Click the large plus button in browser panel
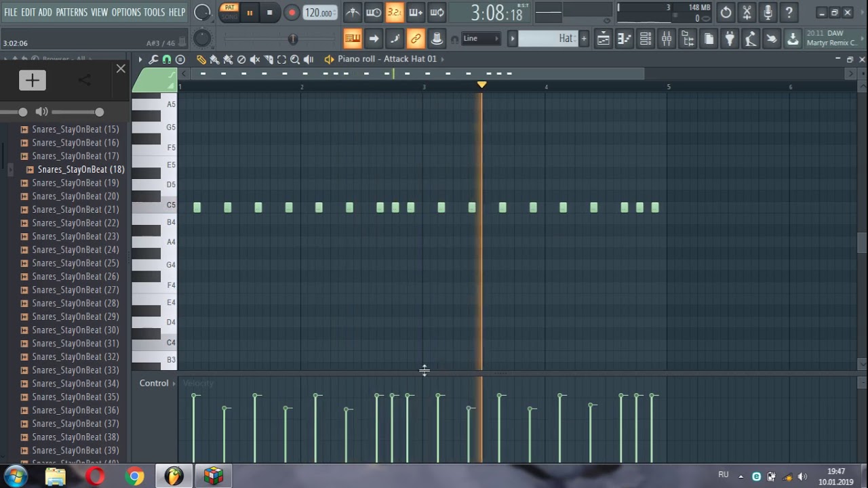Viewport: 868px width, 488px height. [x=32, y=80]
